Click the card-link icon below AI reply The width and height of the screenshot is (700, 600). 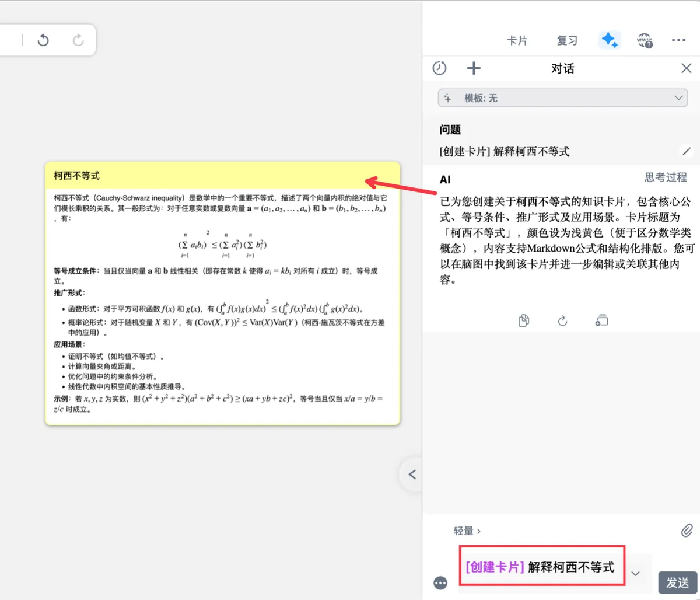[601, 320]
